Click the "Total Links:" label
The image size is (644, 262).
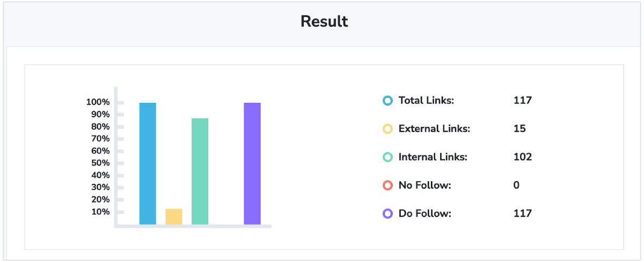coord(426,100)
